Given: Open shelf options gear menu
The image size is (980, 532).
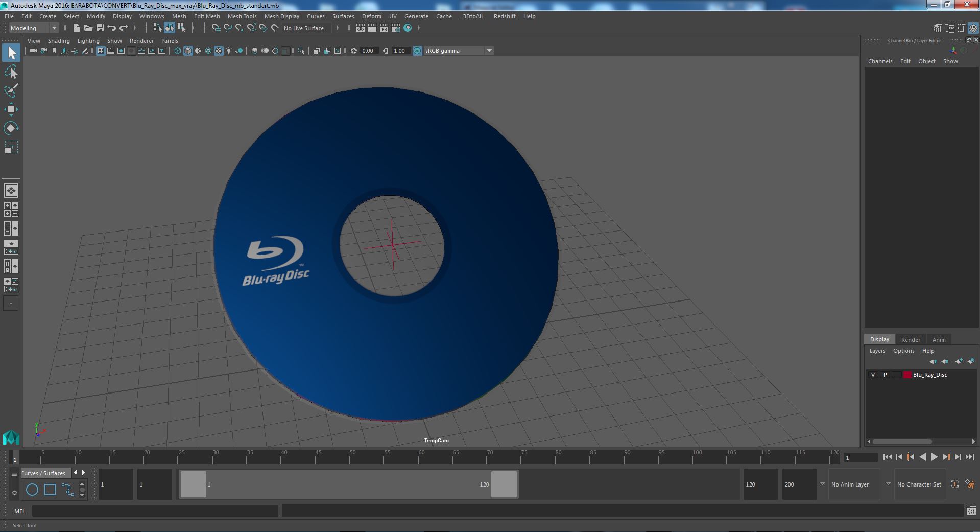Looking at the screenshot, I should [x=14, y=493].
